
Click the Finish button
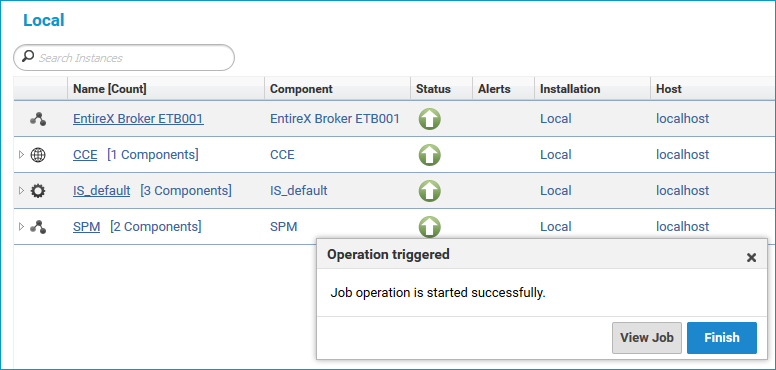(722, 338)
